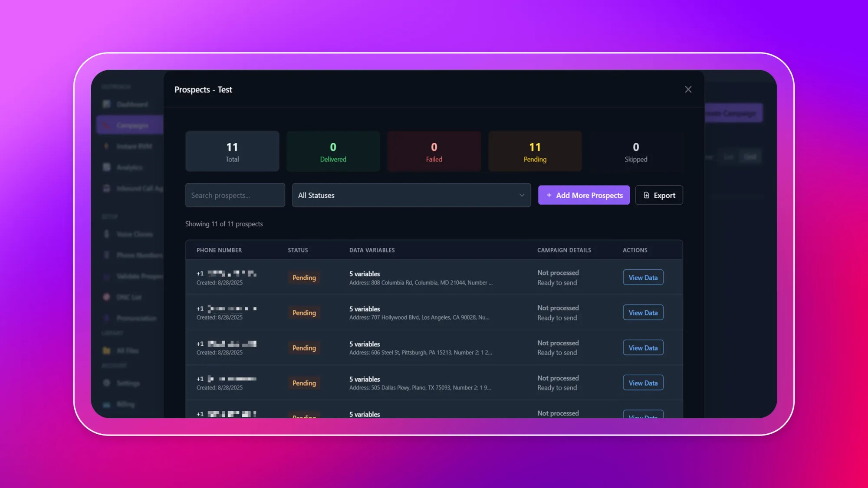Viewport: 868px width, 488px height.
Task: Close the Prospects - Test dialog
Action: tap(688, 89)
